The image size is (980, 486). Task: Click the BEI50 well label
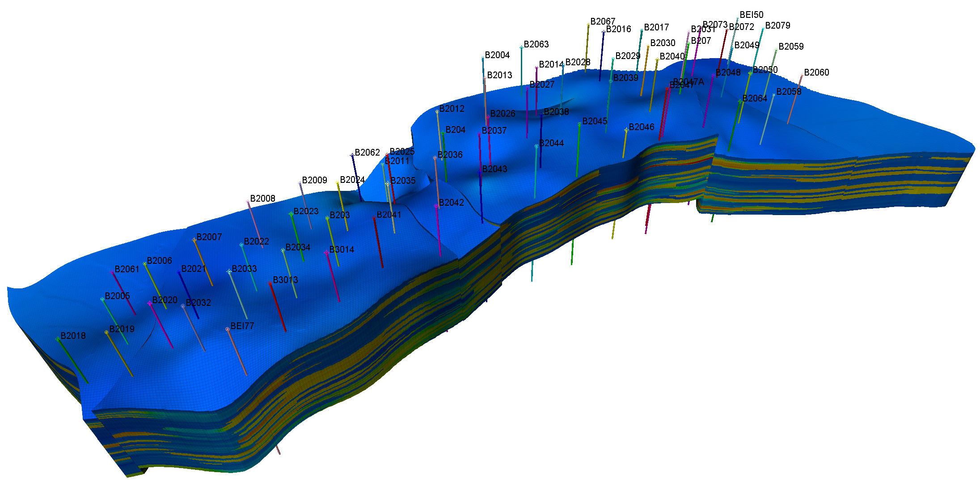751,15
